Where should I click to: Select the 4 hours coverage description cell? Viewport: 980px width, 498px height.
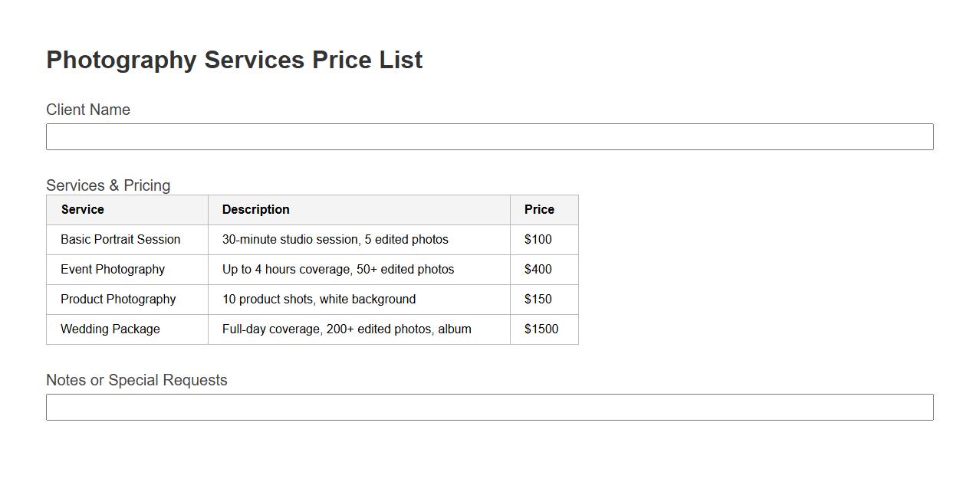click(x=338, y=270)
